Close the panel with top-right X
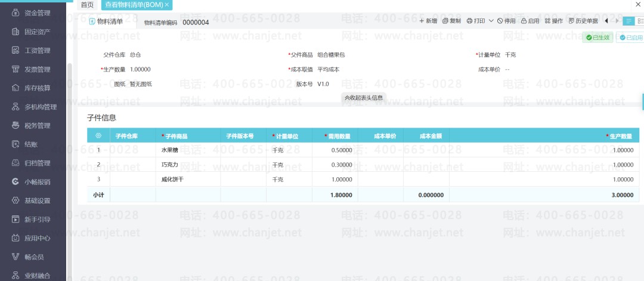 tap(638, 4)
